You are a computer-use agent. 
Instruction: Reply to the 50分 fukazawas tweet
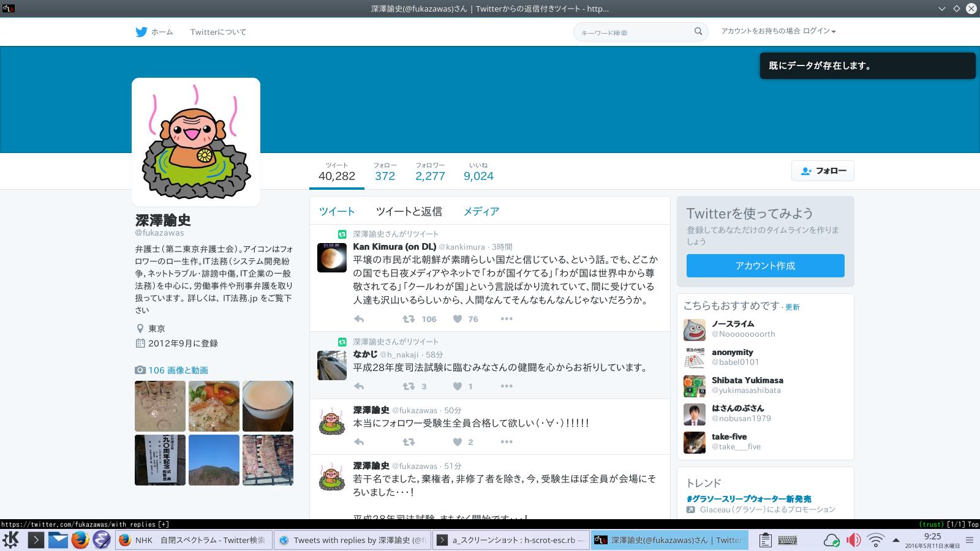(359, 442)
